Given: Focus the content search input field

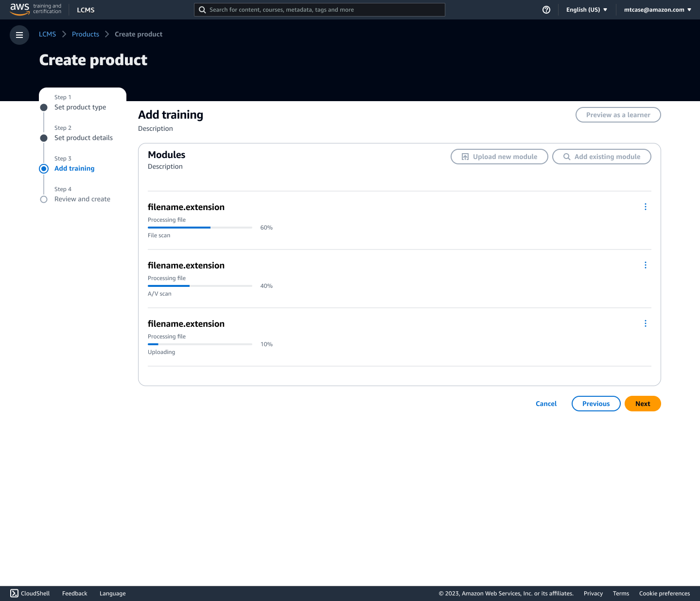Looking at the screenshot, I should (x=319, y=10).
